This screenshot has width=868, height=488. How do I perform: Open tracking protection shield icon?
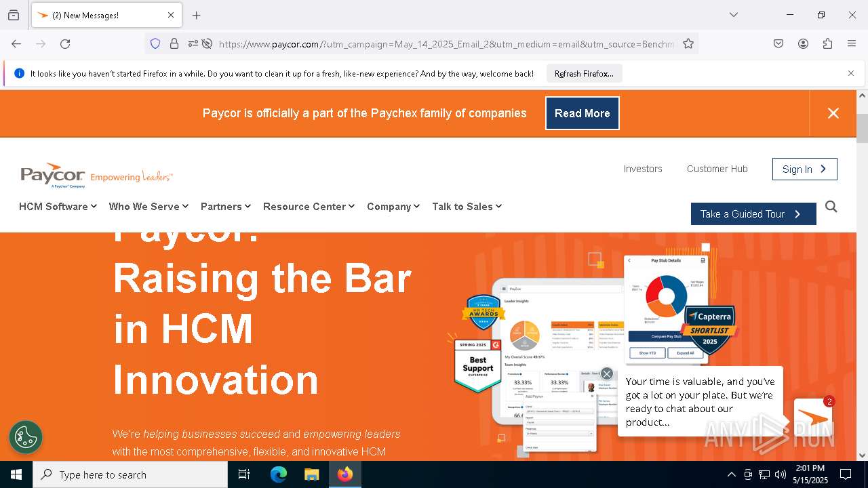point(155,43)
